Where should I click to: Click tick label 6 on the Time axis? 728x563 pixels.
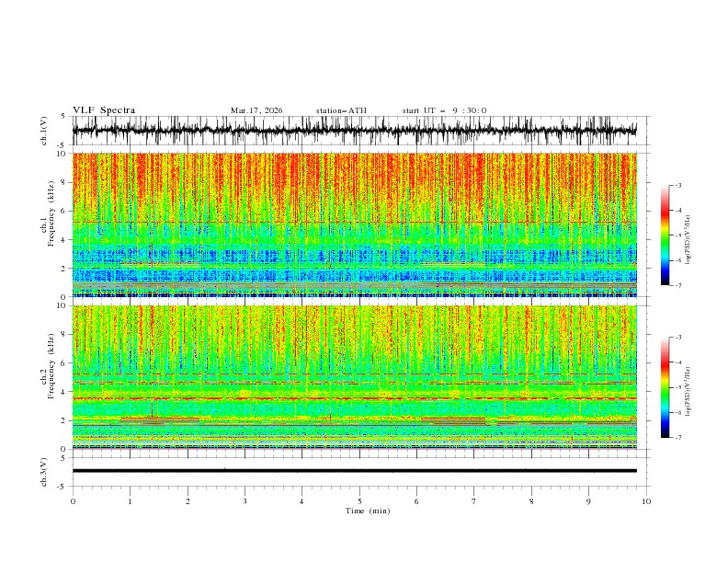point(416,501)
